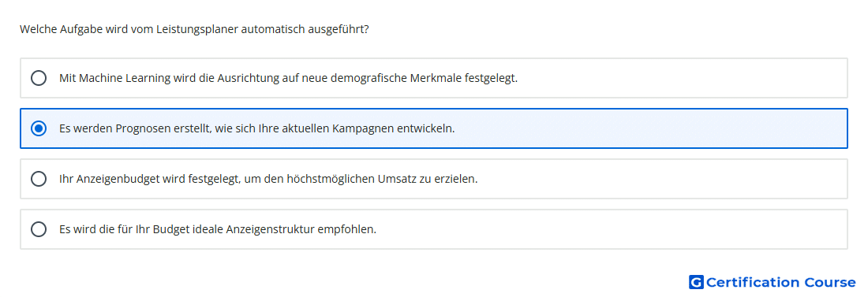This screenshot has width=868, height=297.
Task: Select the radio button for Machine Learning option
Action: (x=39, y=78)
